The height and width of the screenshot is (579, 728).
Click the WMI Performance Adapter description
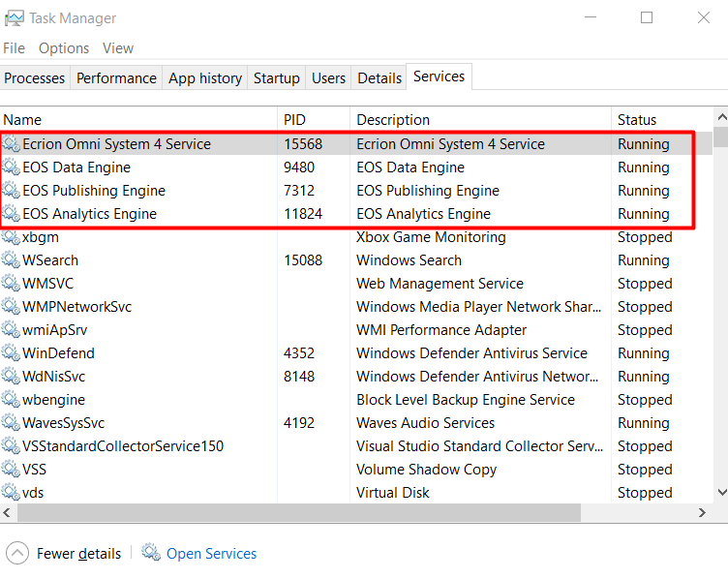[x=441, y=329]
